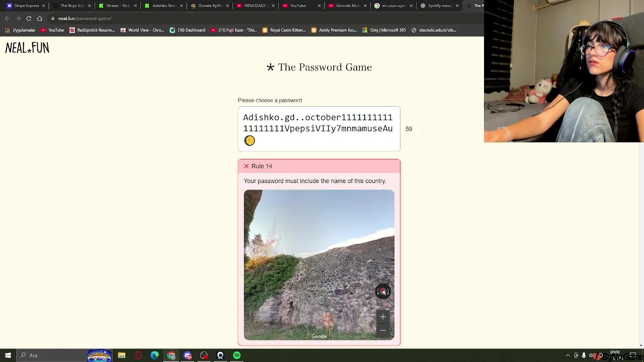The image size is (644, 362).
Task: Click the Chrome taskbar icon
Action: tap(171, 355)
